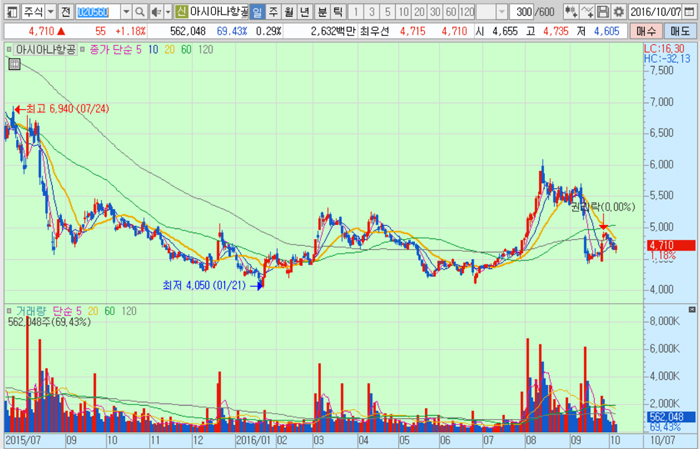Choose the 10 interval button

404,12
